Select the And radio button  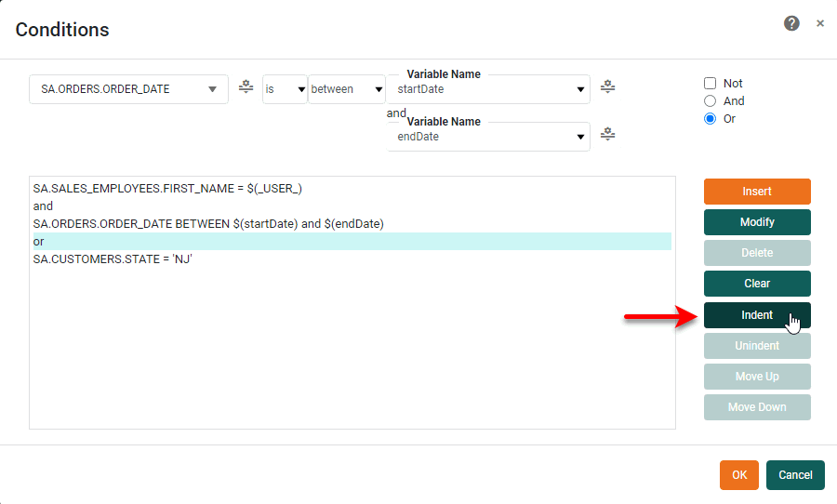click(x=710, y=100)
